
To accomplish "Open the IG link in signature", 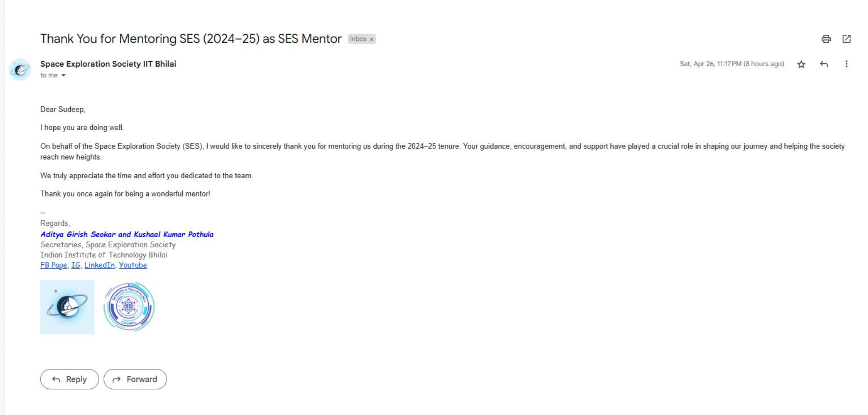I will [x=75, y=265].
